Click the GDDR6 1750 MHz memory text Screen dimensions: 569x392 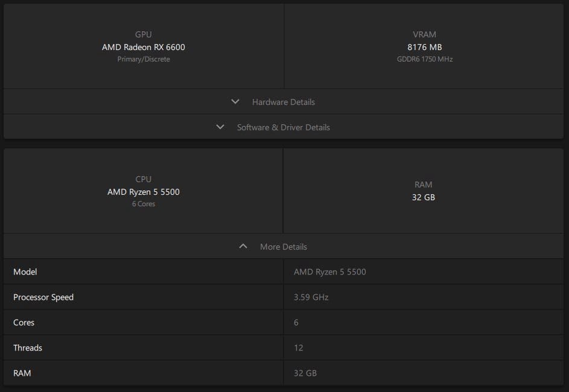pyautogui.click(x=424, y=59)
